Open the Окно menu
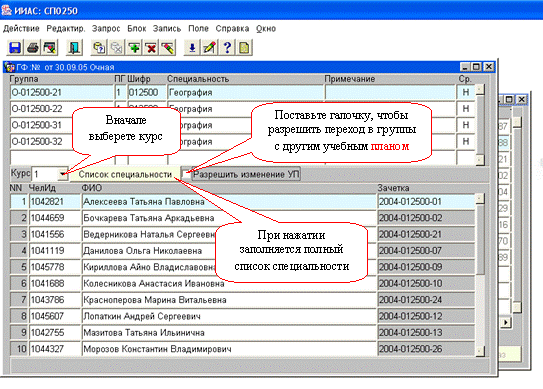Screen dimensions: 543x389 (x=266, y=28)
